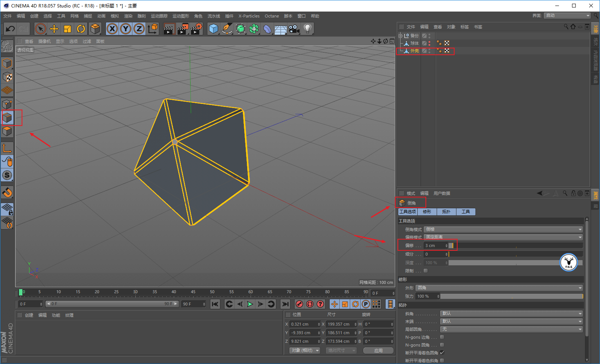Toggle the Snap S icon
The width and height of the screenshot is (600, 364).
tap(7, 175)
